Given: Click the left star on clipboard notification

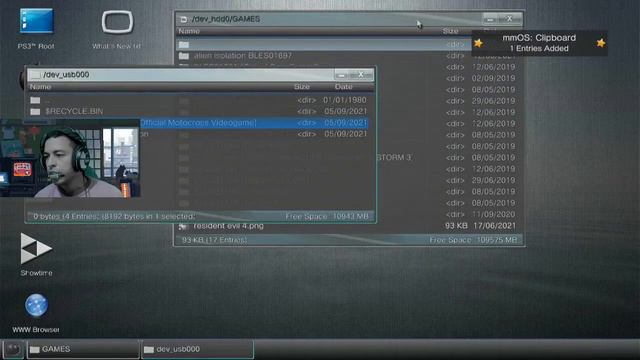Looking at the screenshot, I should tap(478, 43).
